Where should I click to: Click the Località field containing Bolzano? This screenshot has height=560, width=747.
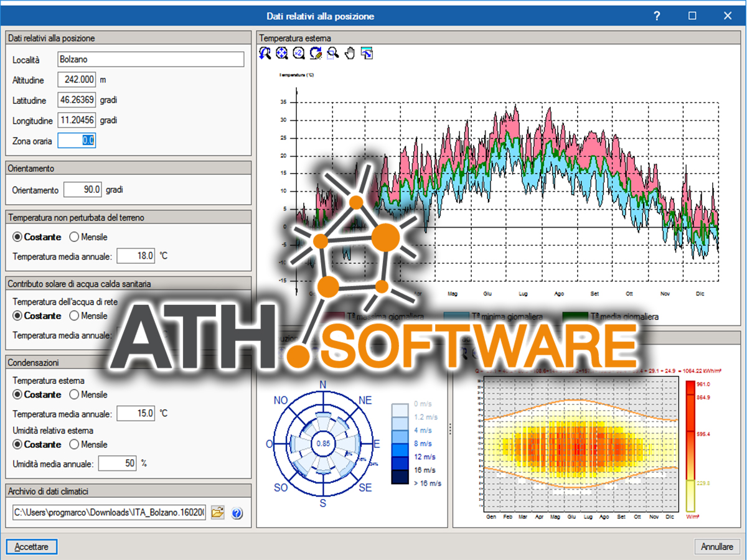click(x=151, y=60)
